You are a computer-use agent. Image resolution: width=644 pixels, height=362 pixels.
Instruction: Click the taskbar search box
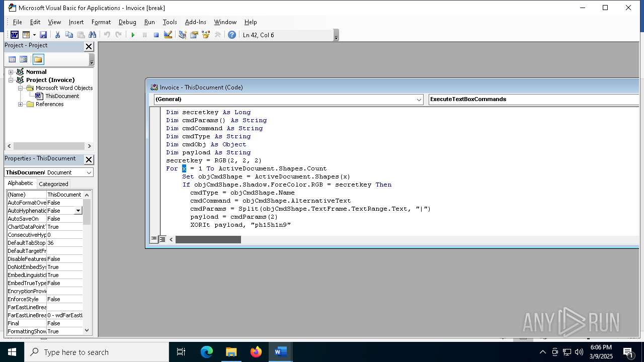tap(97, 352)
